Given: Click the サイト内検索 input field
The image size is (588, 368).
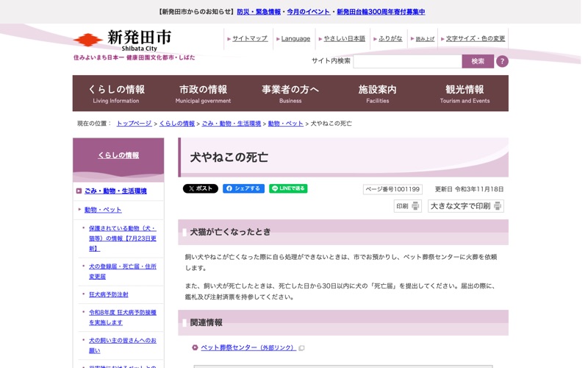Looking at the screenshot, I should point(408,61).
